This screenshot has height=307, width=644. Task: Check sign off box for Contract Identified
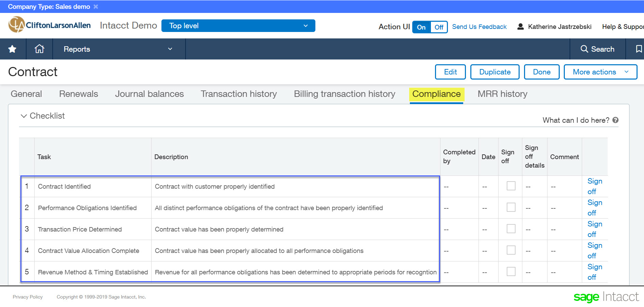click(511, 186)
